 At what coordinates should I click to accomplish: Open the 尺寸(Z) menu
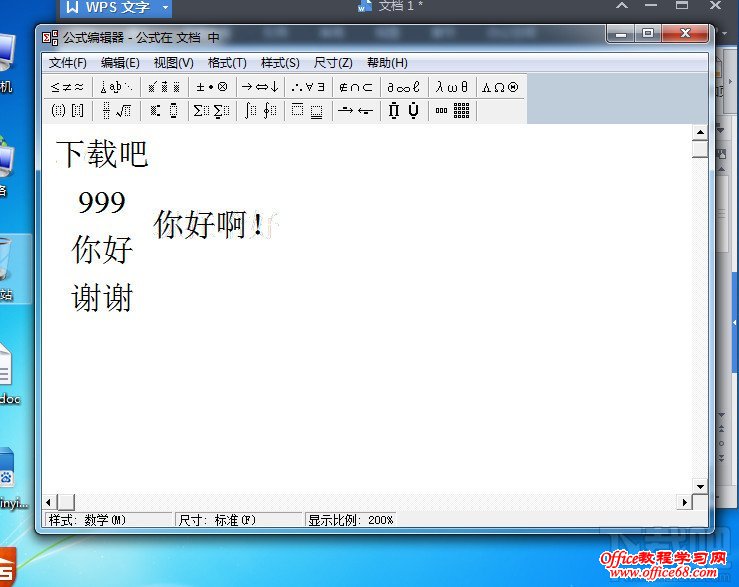click(x=333, y=63)
